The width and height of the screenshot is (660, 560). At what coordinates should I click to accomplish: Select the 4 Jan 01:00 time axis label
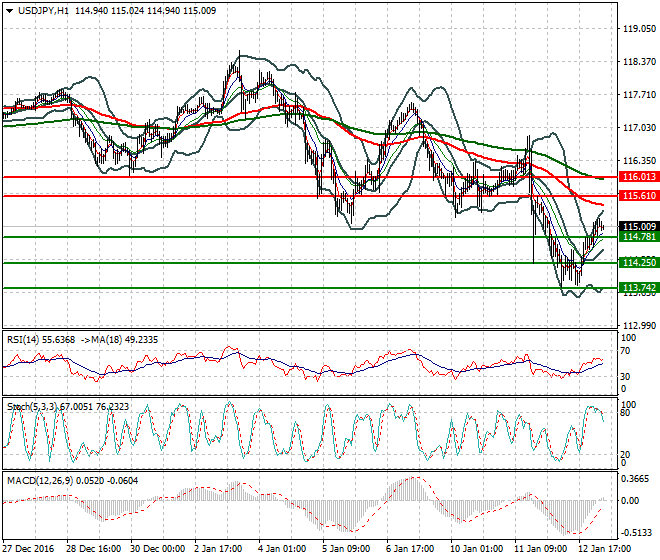283,549
